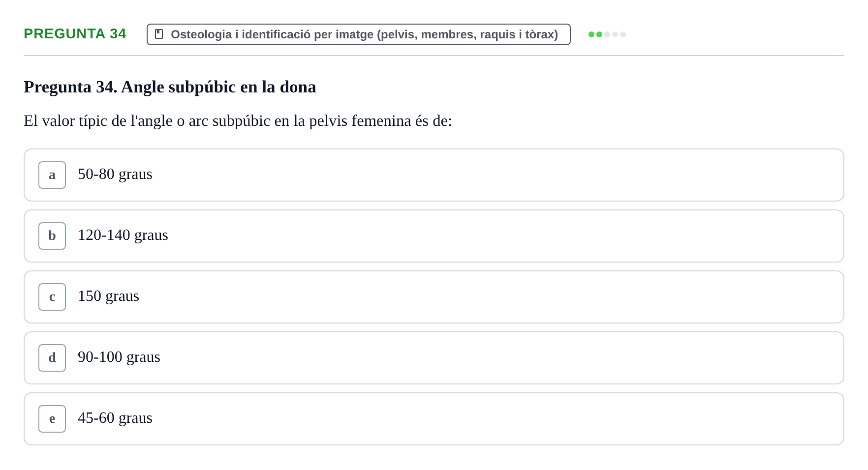Viewport: 868px width, 470px height.
Task: Click the PREGUNTA 34 header label
Action: pyautogui.click(x=75, y=33)
